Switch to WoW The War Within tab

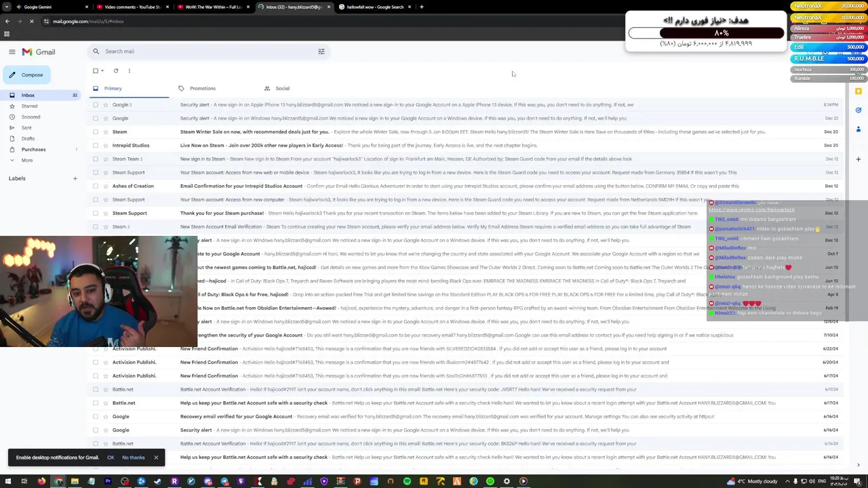coord(211,7)
